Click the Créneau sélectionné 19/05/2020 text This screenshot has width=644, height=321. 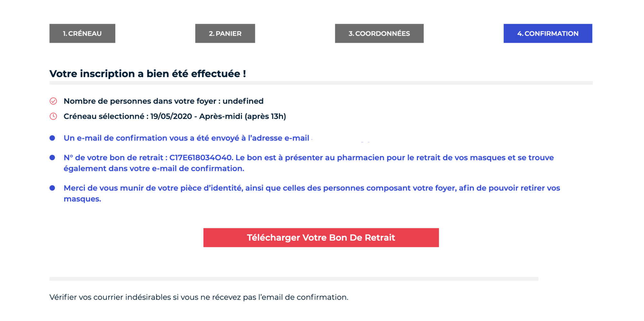128,116
